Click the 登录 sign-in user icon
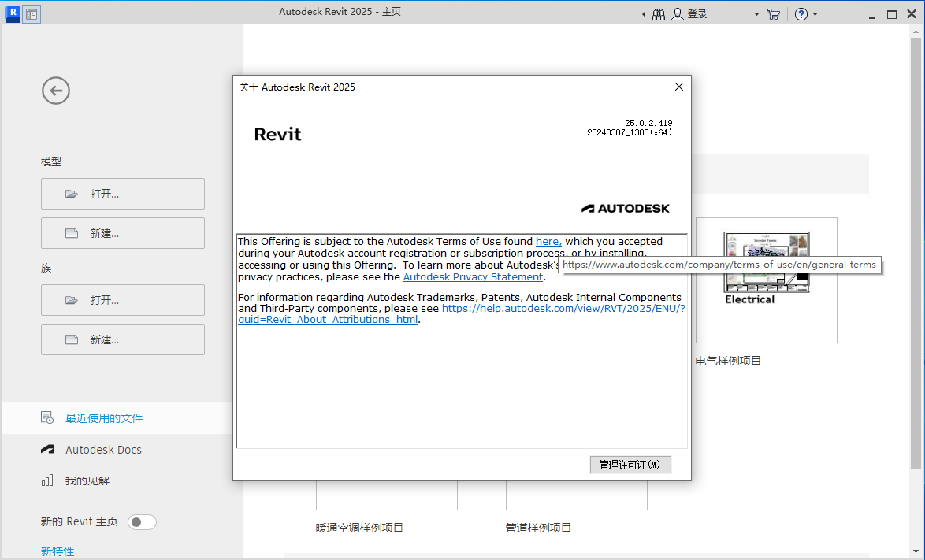Screen dimensions: 925x560 coord(678,14)
